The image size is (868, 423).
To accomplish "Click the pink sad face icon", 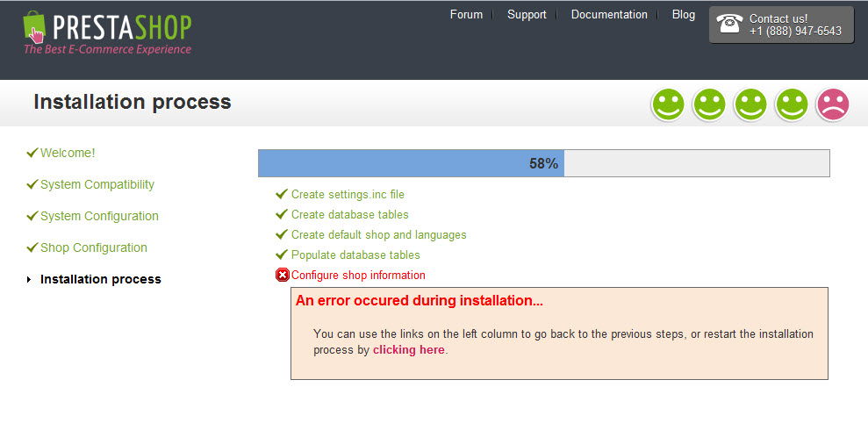I will (x=833, y=104).
